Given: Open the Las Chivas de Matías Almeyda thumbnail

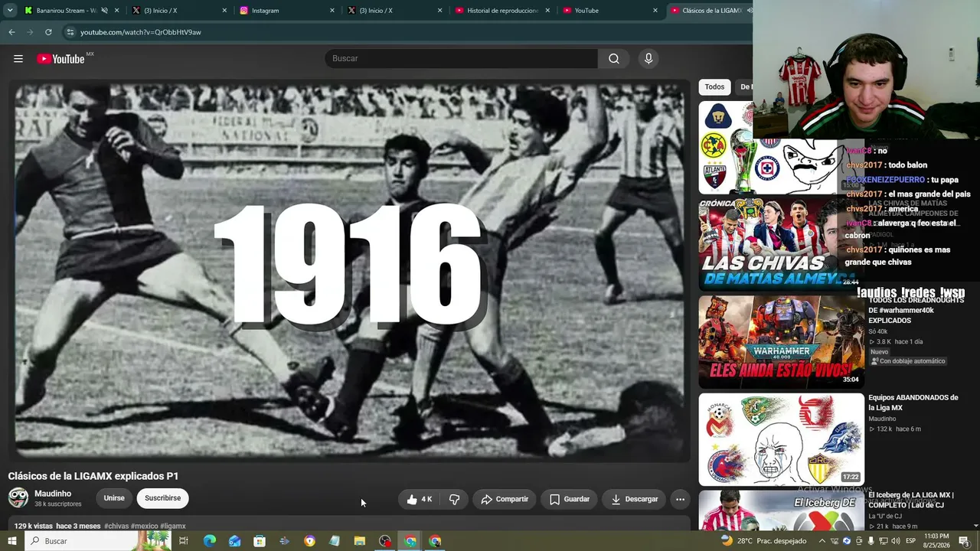Looking at the screenshot, I should pos(781,243).
